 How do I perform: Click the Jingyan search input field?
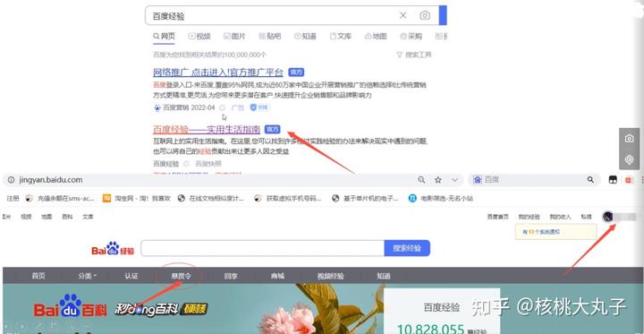pos(262,248)
